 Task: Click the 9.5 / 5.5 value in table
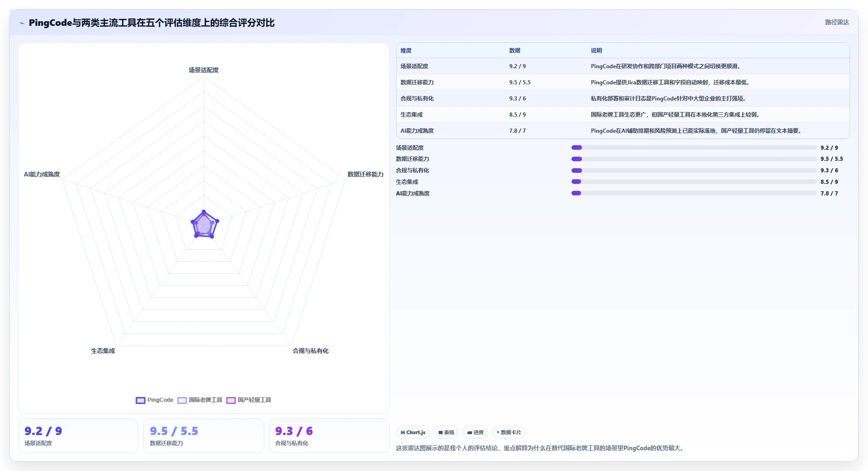520,82
